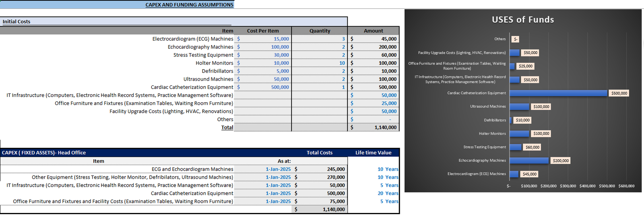Click the $500,000 data label in chart
This screenshot has height=221, width=644.
(x=619, y=93)
